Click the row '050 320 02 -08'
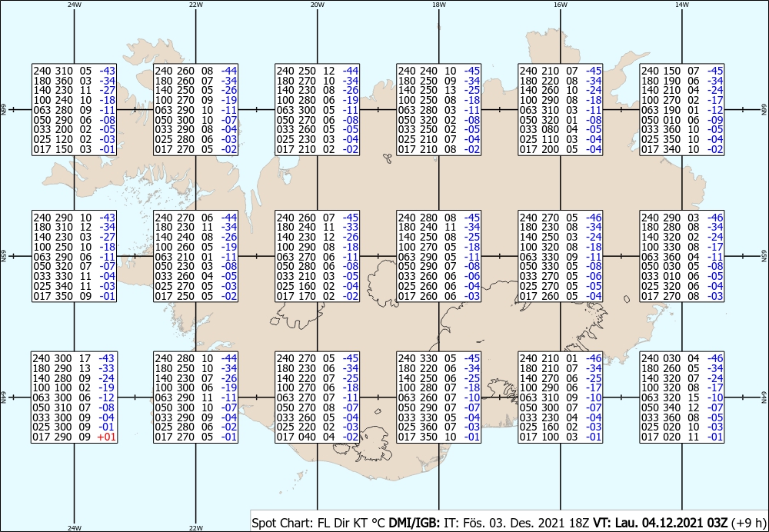The height and width of the screenshot is (532, 769). 439,120
